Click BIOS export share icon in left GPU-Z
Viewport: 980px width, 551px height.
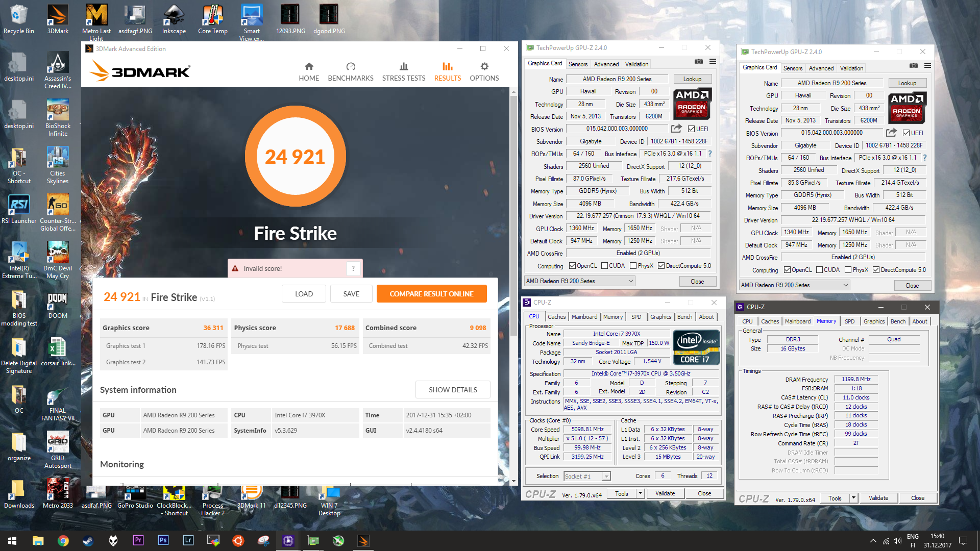(676, 129)
